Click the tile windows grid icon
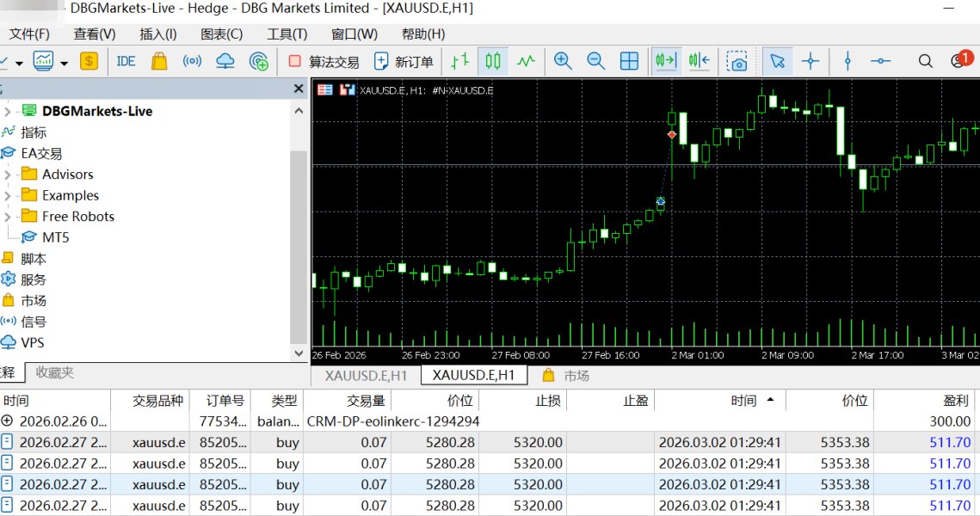Screen dimensions: 980x516 click(629, 61)
